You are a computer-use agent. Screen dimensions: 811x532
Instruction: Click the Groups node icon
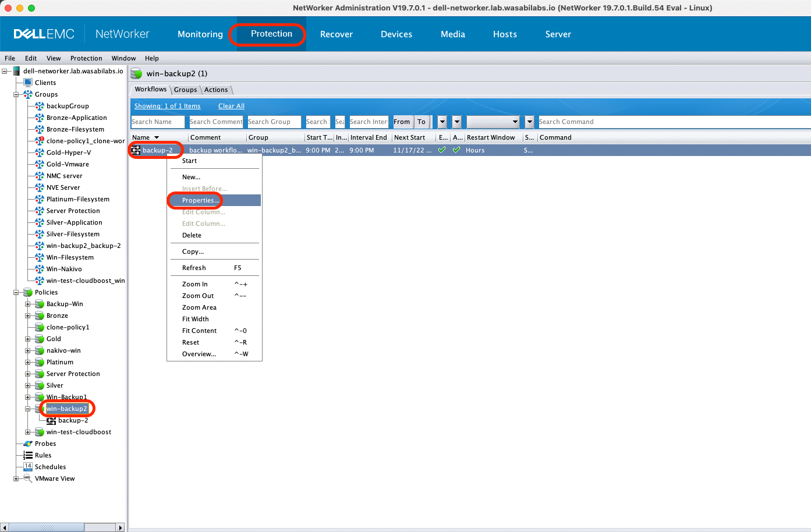click(28, 94)
